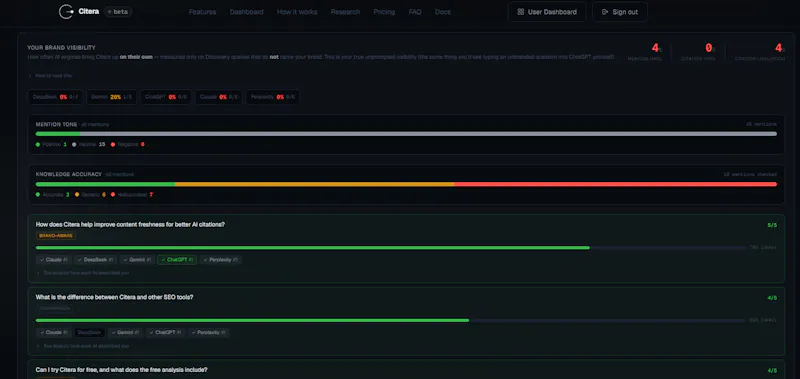The height and width of the screenshot is (379, 800).
Task: Click the Citera logo icon
Action: (x=66, y=12)
